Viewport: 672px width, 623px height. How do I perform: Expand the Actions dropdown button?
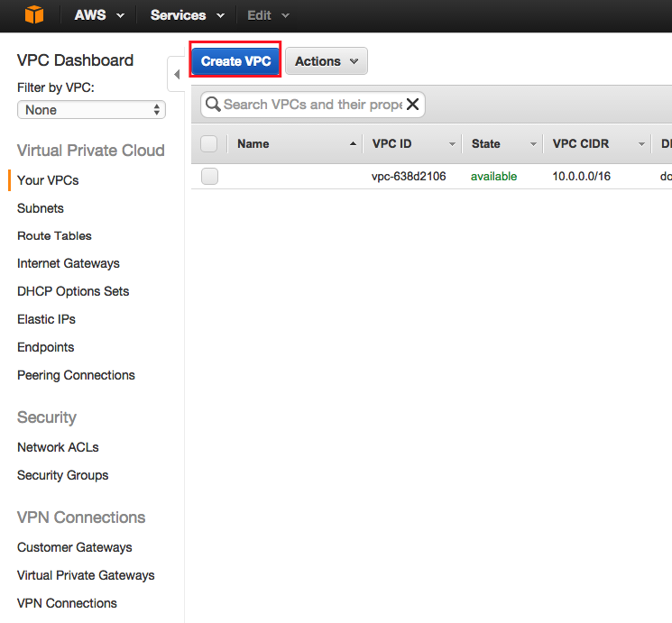327,61
